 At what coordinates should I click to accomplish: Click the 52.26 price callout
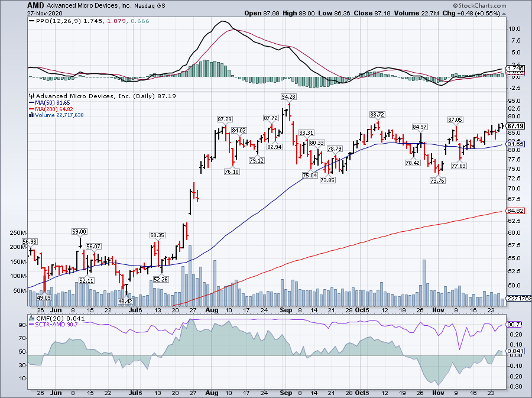pos(161,279)
